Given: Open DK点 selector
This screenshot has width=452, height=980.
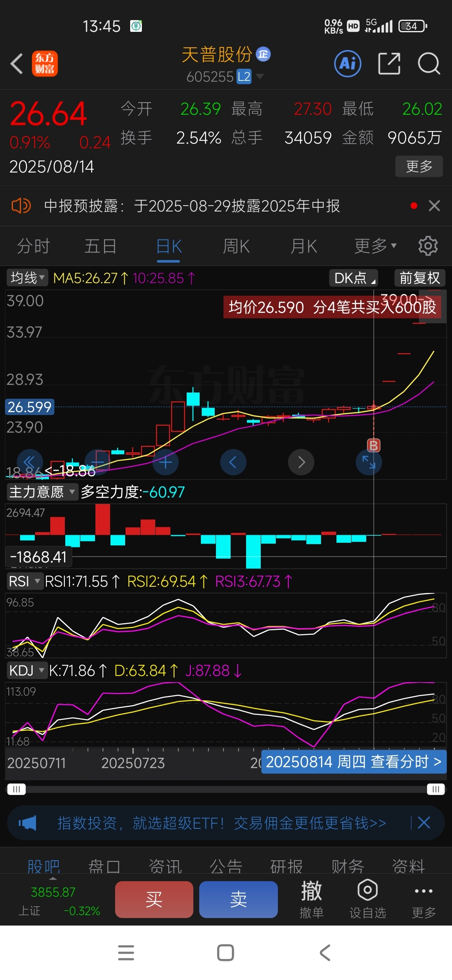Looking at the screenshot, I should [x=354, y=278].
